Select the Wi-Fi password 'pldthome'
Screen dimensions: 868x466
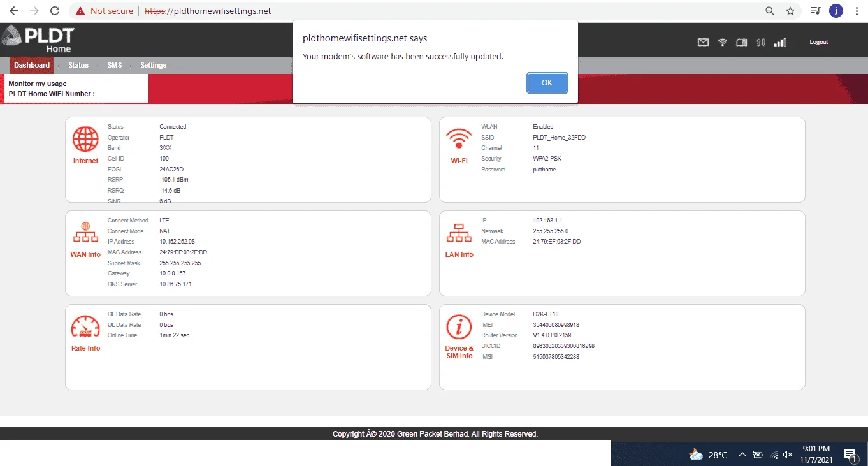click(x=544, y=170)
